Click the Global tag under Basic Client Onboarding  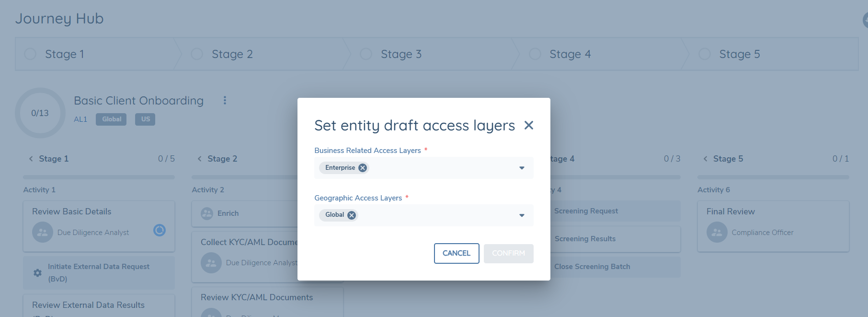111,119
